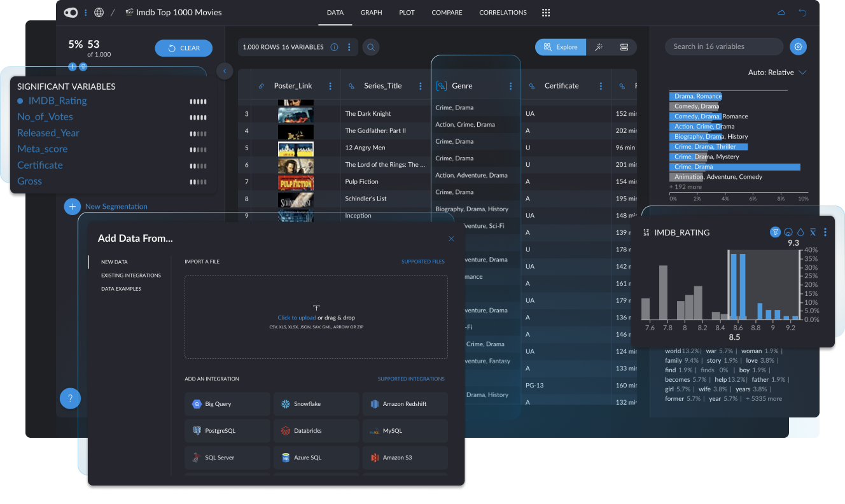Open the Auto: Relative dropdown
The image size is (845, 504).
pos(777,72)
